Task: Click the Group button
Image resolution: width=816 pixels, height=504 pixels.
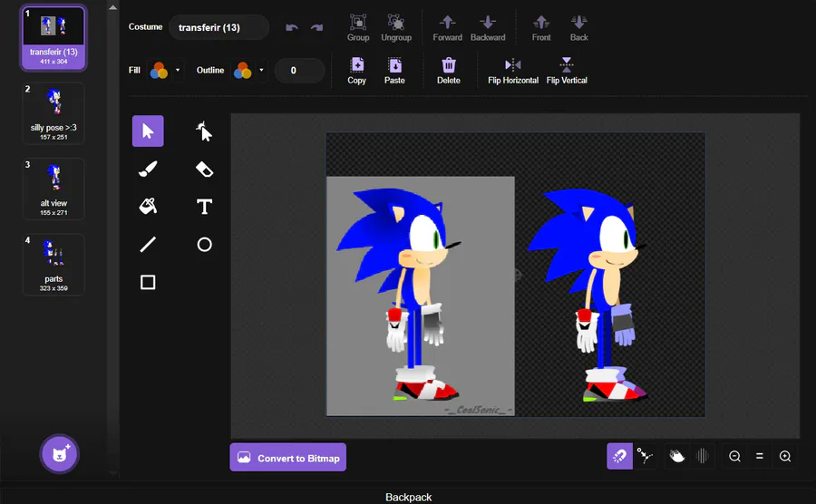Action: (x=358, y=27)
